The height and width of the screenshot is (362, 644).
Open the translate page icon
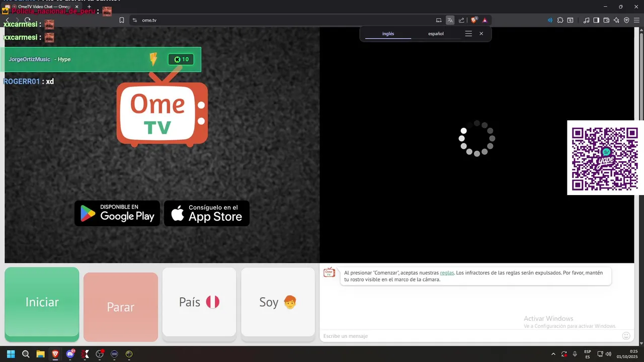coord(450,20)
